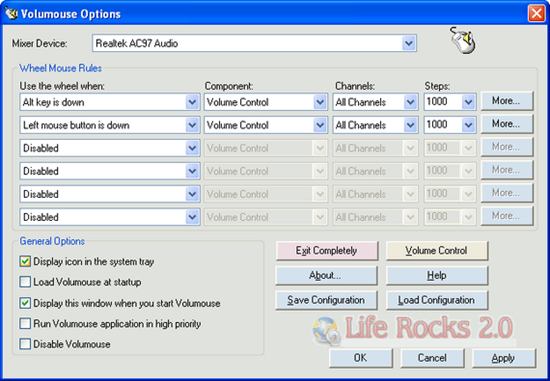The width and height of the screenshot is (550, 381).
Task: Click the Apply button
Action: click(504, 358)
